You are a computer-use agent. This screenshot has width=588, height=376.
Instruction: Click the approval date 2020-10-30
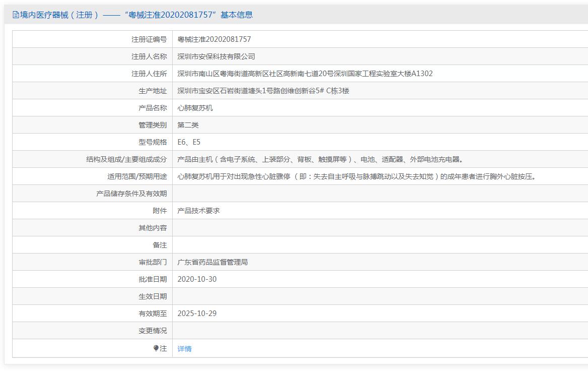(197, 279)
